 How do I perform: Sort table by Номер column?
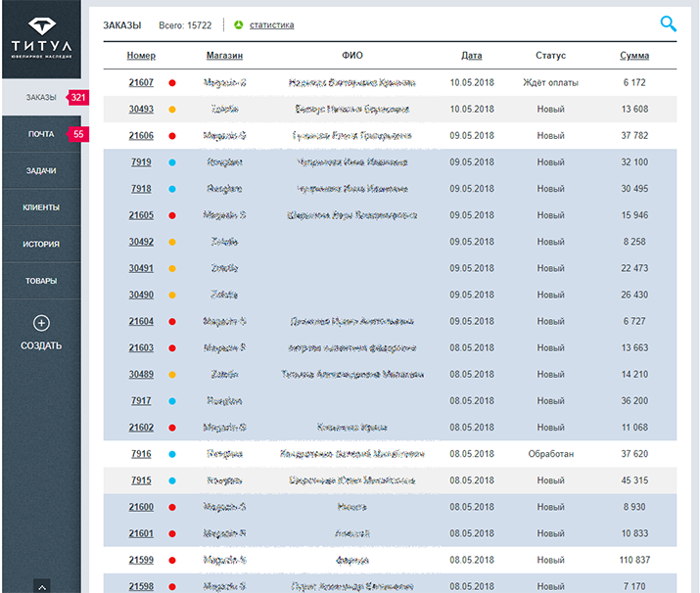[x=141, y=56]
